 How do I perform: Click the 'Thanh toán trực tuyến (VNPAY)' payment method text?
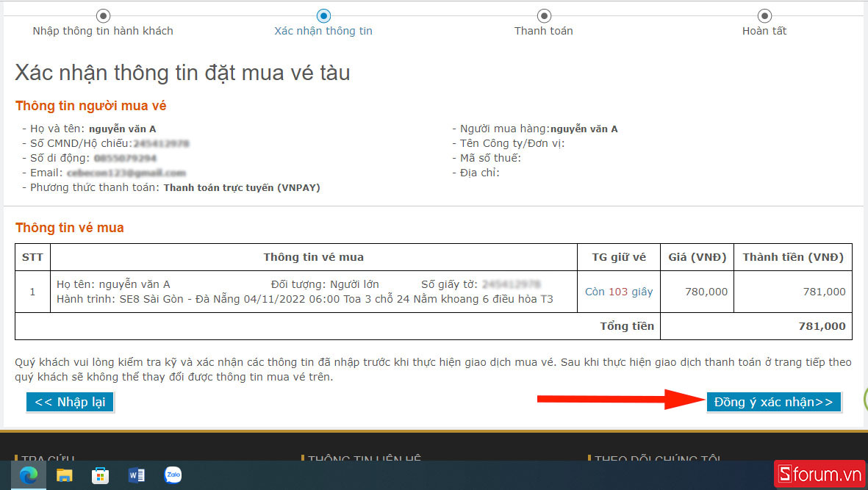click(241, 187)
